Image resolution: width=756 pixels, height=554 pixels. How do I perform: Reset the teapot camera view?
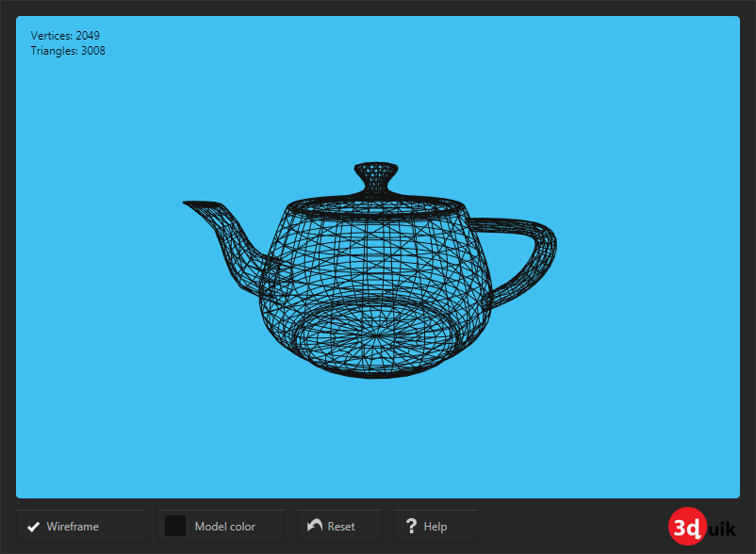click(339, 526)
